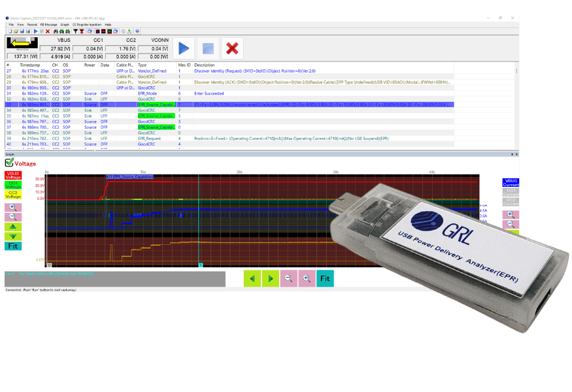Toggle the VBUS Voltage trace
This screenshot has width=572, height=392.
point(13,174)
